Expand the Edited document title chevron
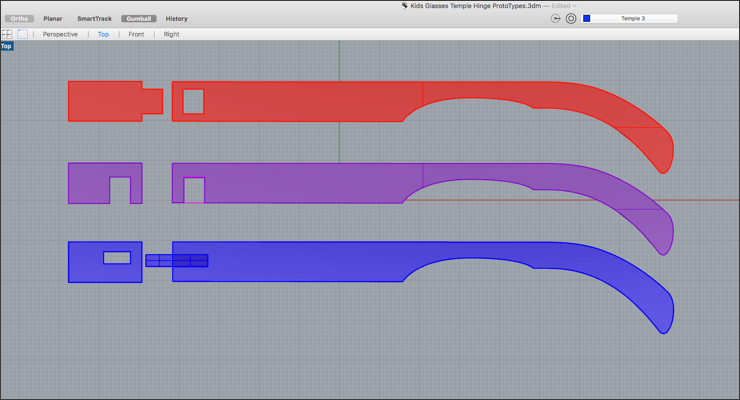740x400 pixels. (x=574, y=6)
